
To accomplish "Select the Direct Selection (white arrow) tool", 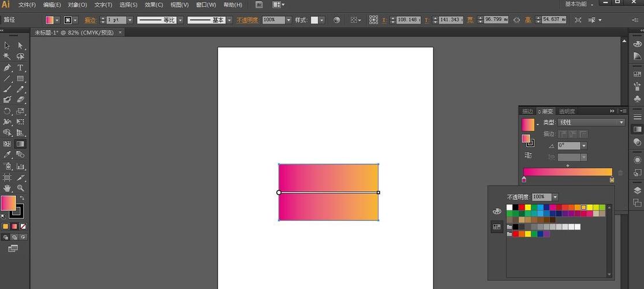I will (x=20, y=46).
